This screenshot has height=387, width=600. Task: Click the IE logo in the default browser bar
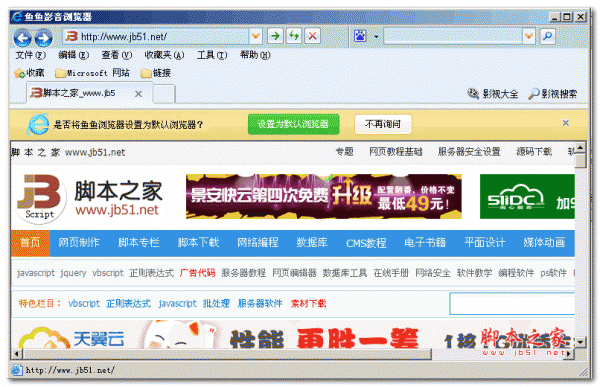coord(38,124)
